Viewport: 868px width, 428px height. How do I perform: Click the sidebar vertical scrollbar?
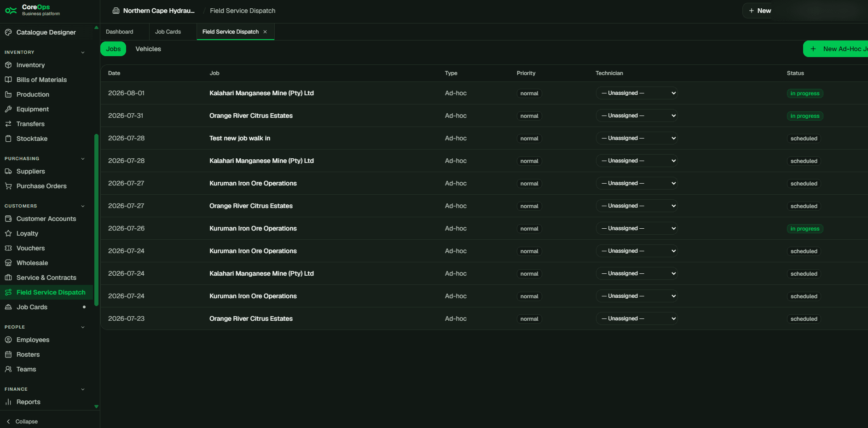coord(96,220)
